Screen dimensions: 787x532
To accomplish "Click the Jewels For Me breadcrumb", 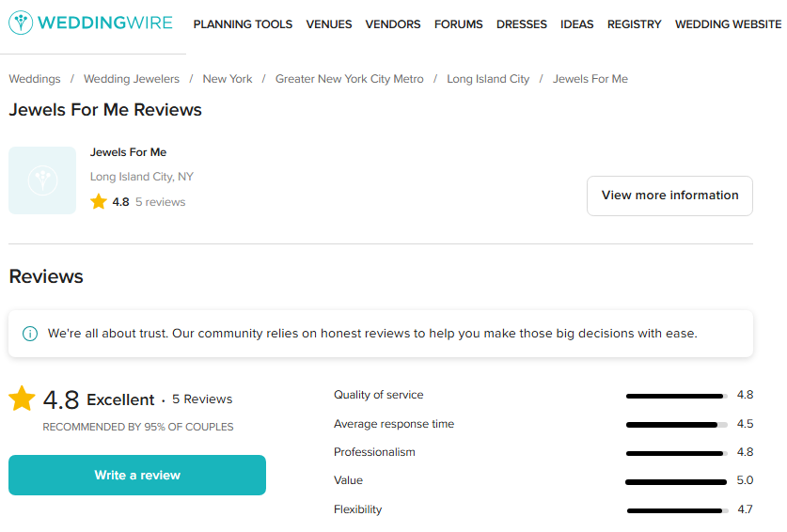I will [590, 79].
